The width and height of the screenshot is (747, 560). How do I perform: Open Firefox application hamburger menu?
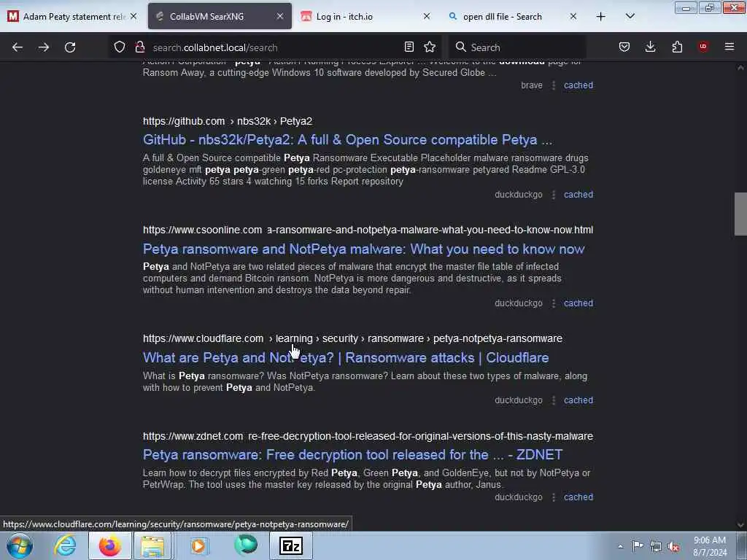pos(729,47)
